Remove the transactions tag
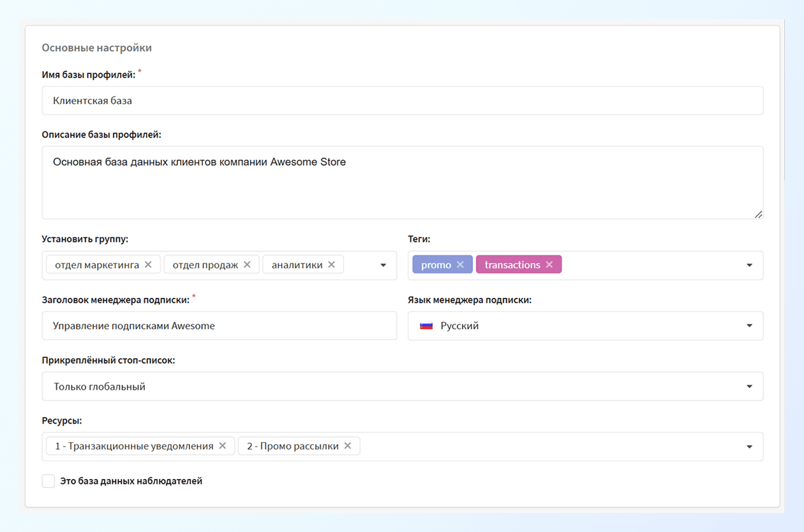This screenshot has height=532, width=804. 549,265
